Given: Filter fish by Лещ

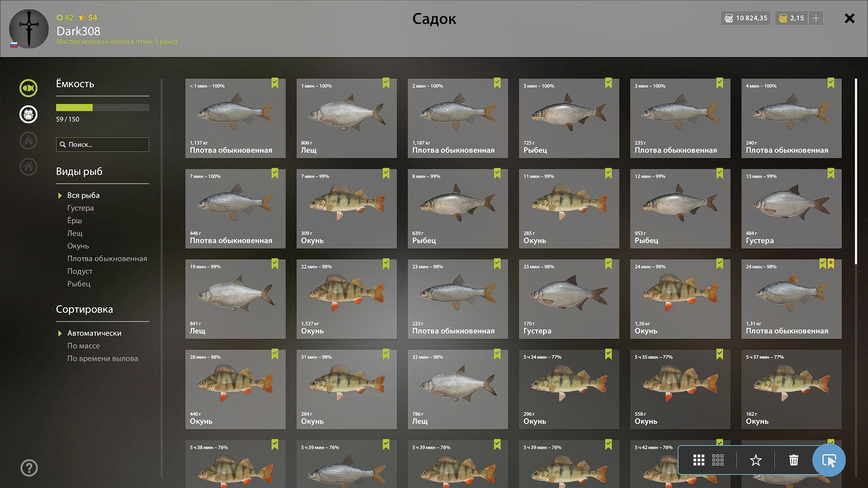Looking at the screenshot, I should [x=75, y=234].
